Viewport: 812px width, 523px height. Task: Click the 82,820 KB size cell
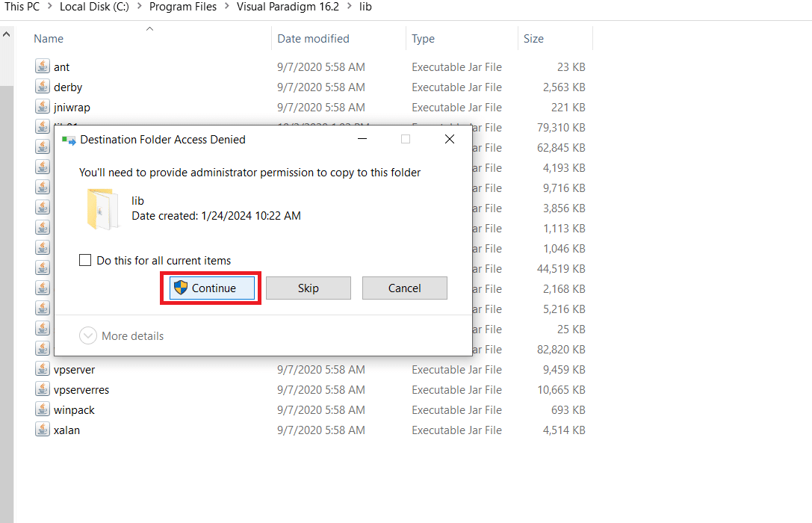point(561,350)
